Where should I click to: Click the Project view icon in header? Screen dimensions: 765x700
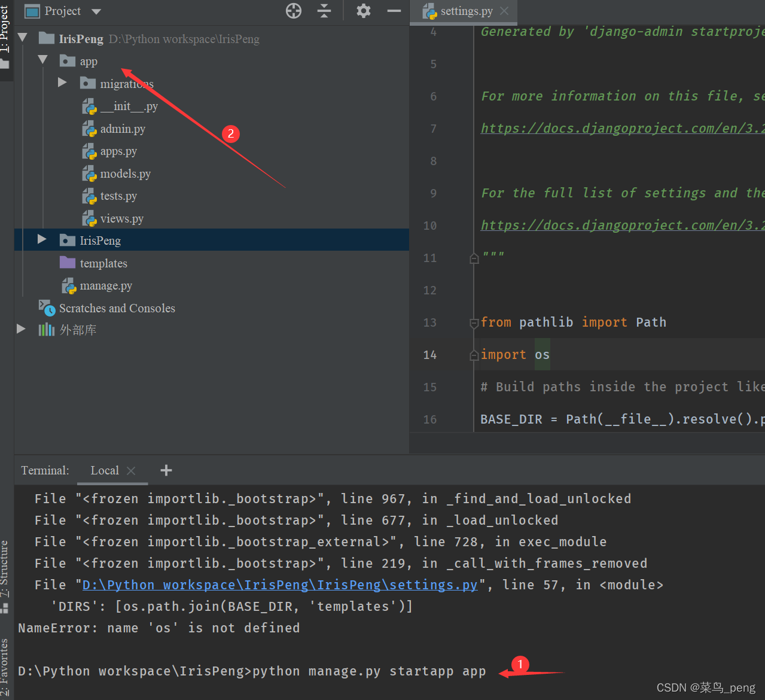(x=32, y=11)
